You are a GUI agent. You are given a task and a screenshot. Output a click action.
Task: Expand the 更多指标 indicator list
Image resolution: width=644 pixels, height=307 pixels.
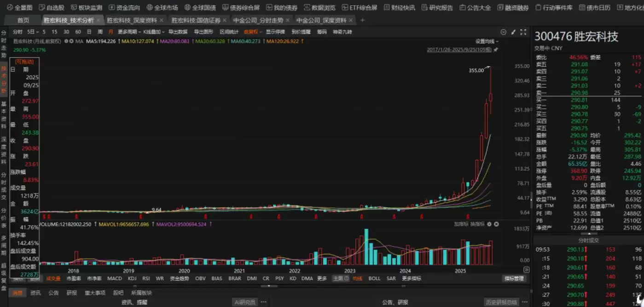[411, 278]
